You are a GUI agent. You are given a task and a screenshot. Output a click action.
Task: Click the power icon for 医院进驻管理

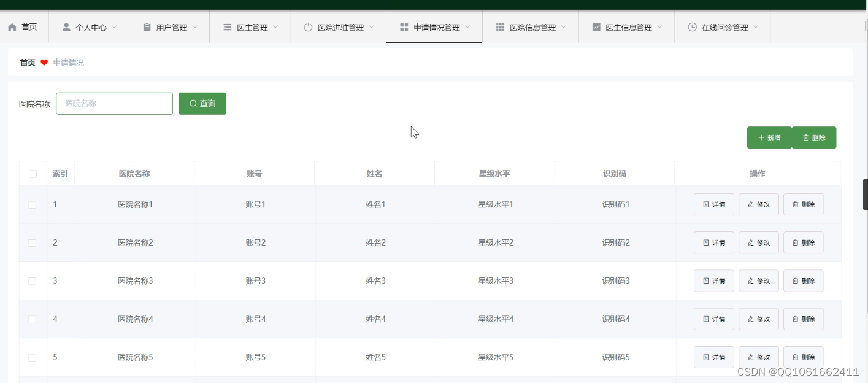click(x=308, y=27)
